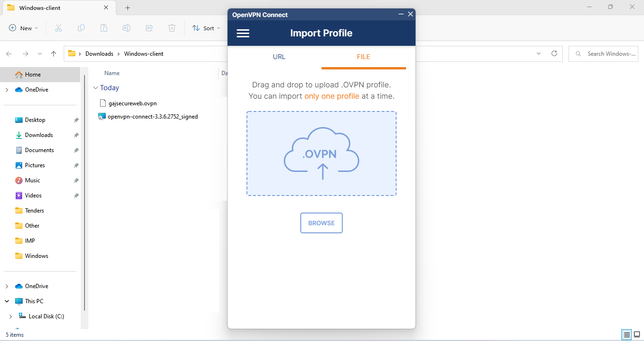Screen dimensions: 644x341
Task: Close the OpenVPN Connect window
Action: tap(410, 14)
